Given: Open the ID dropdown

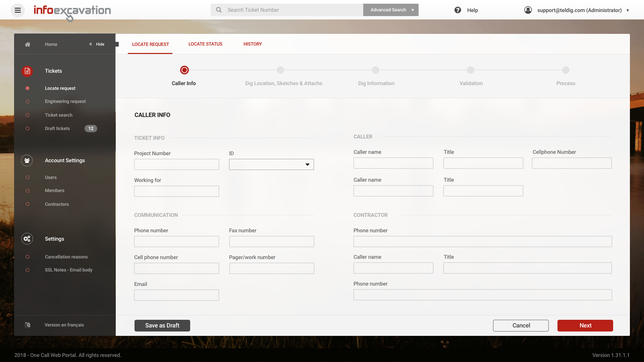Looking at the screenshot, I should tap(271, 165).
